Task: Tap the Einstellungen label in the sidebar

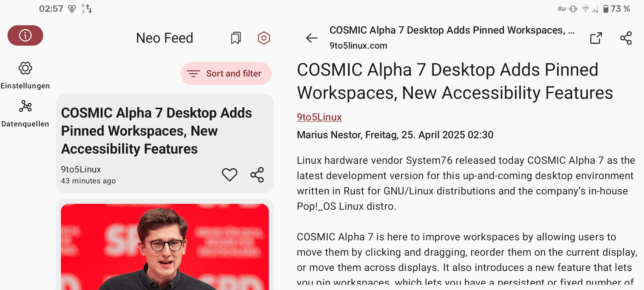Action: [25, 86]
